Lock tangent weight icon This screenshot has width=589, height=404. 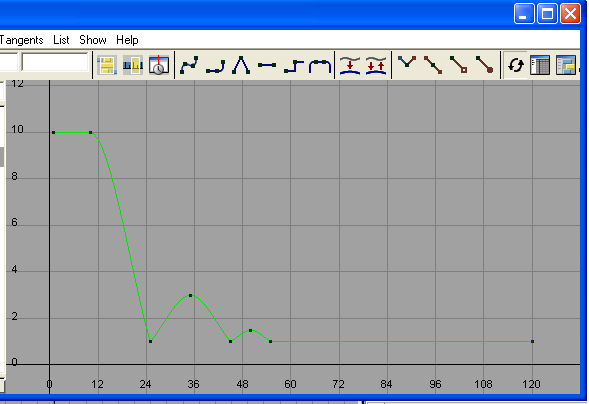[485, 65]
